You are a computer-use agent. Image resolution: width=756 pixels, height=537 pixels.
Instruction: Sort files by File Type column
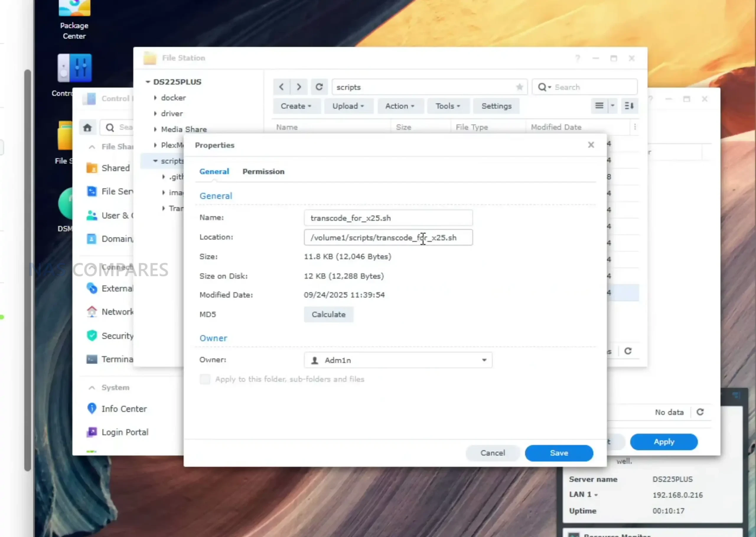[488, 127]
